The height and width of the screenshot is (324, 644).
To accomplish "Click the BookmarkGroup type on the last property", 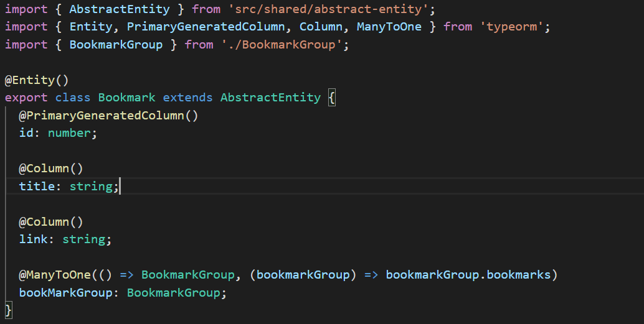I will tap(173, 292).
